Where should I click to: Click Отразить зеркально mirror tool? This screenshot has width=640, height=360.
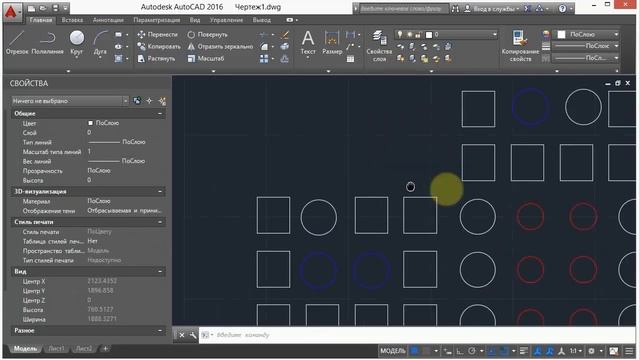click(x=220, y=47)
